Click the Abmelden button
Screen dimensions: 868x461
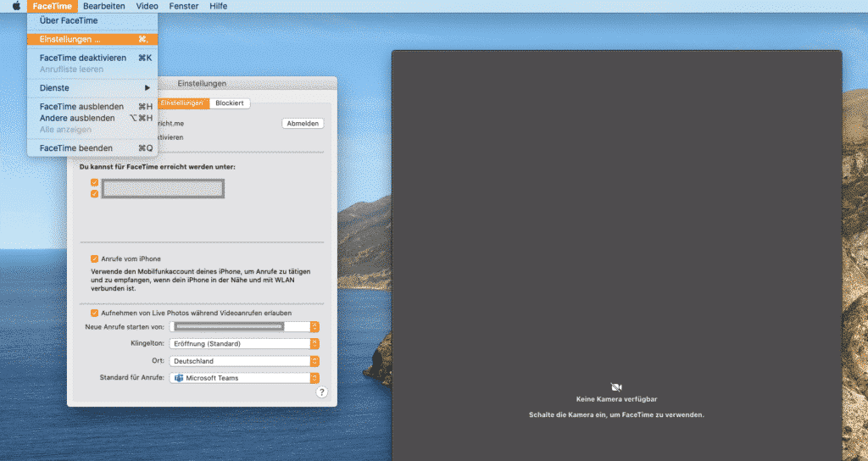click(x=303, y=124)
